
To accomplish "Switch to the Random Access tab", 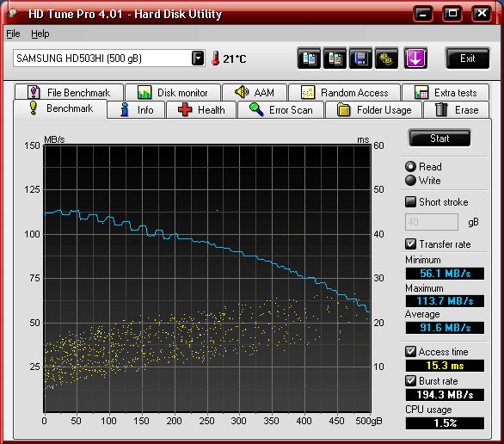I will pyautogui.click(x=345, y=93).
